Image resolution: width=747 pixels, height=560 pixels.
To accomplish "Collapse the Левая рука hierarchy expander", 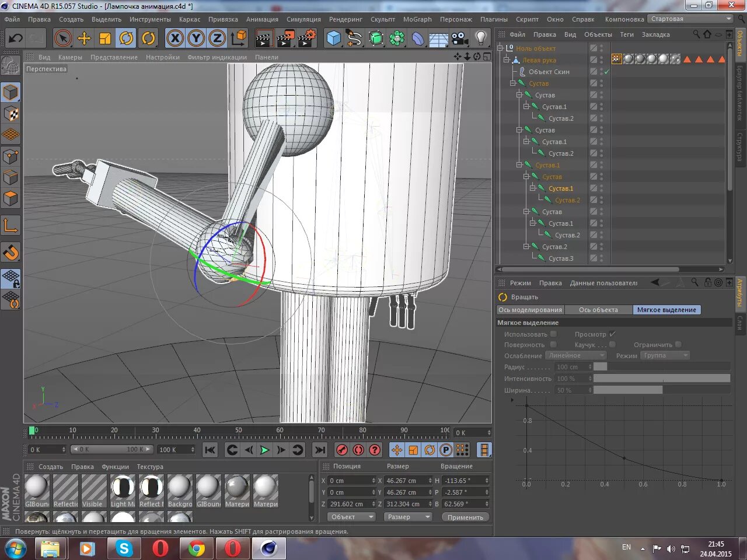I will point(507,60).
